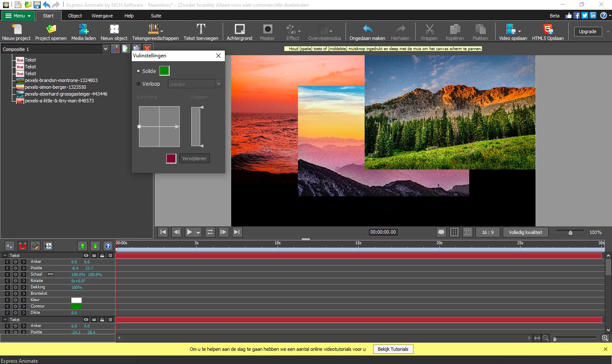The image size is (612, 364).
Task: Toggle the grid overlay icon
Action: click(454, 232)
